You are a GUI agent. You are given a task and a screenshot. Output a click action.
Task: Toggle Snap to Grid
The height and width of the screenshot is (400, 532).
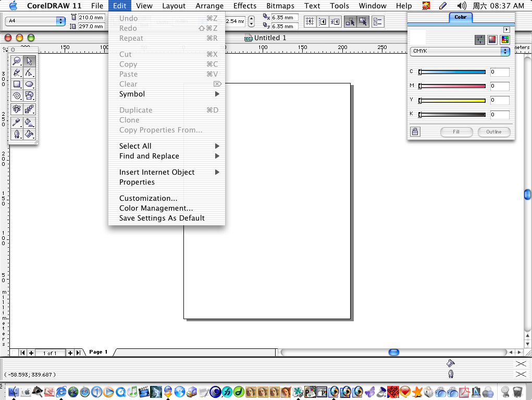coord(310,22)
